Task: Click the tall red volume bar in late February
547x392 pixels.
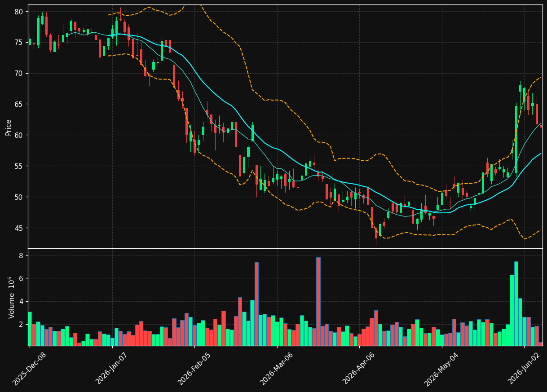Action: (256, 304)
